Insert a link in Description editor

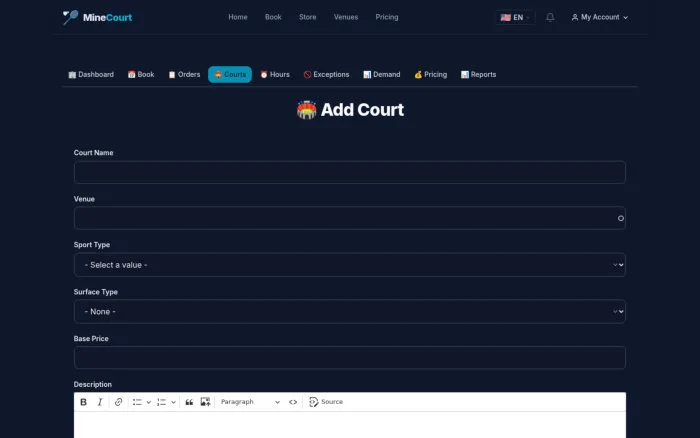tap(118, 402)
